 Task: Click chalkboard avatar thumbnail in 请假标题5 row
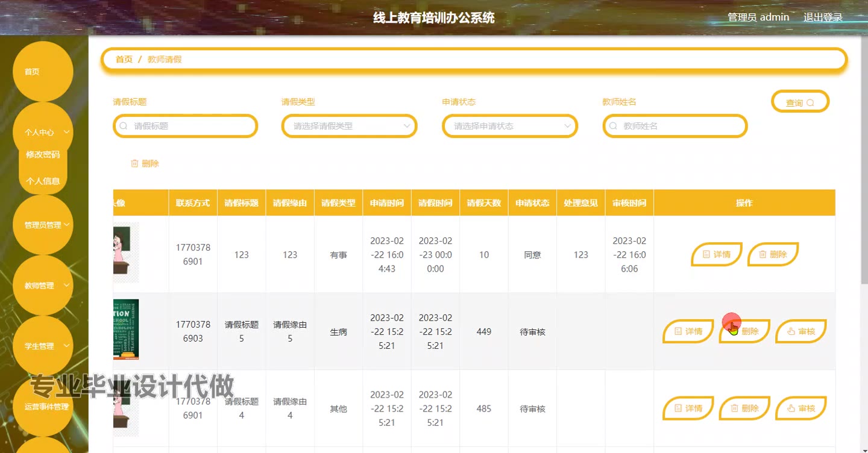pos(126,330)
